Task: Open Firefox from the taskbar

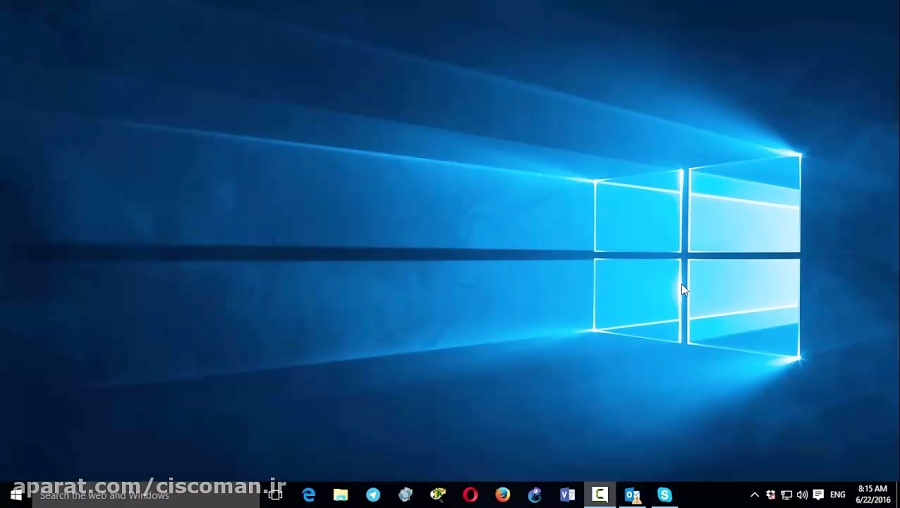Action: point(503,494)
